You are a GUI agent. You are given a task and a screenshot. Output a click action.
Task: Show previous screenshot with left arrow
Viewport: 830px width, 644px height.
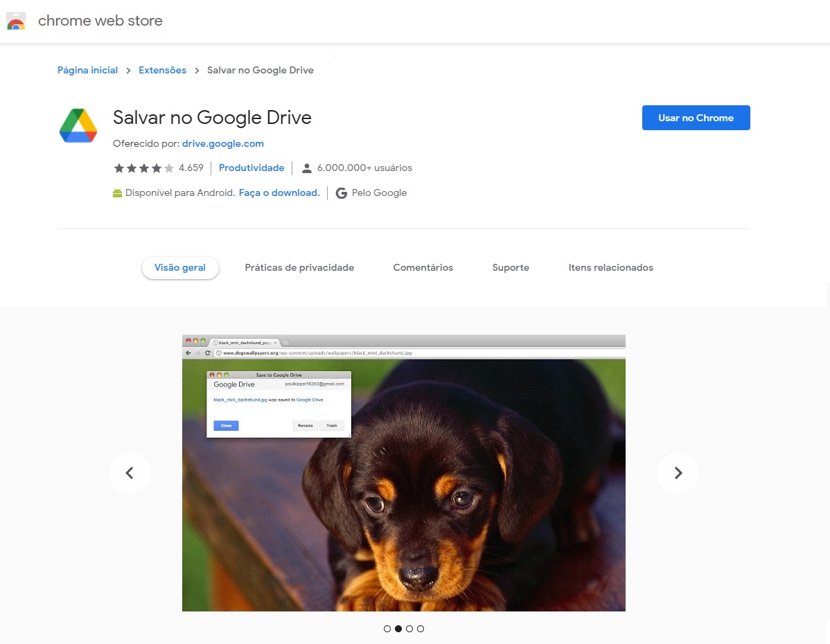point(129,472)
